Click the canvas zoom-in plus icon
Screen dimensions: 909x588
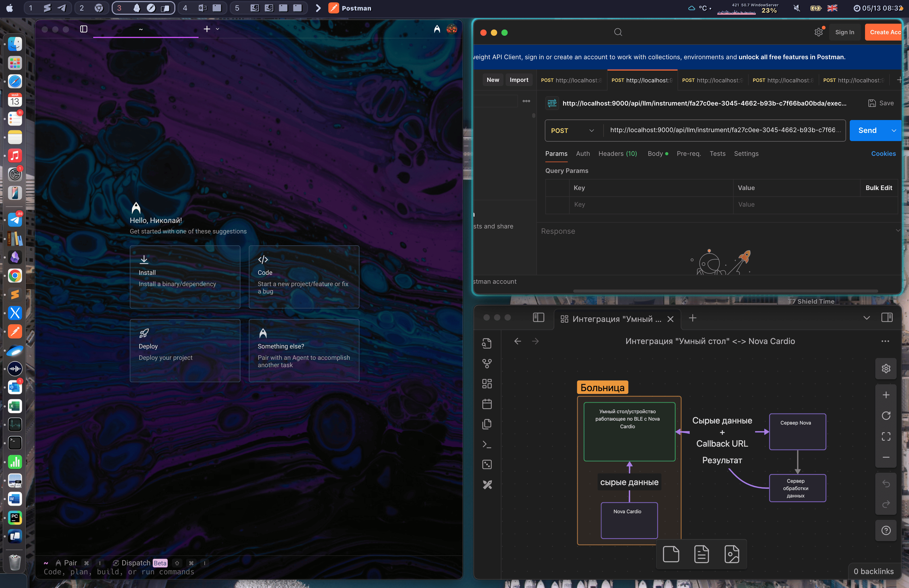pyautogui.click(x=886, y=395)
